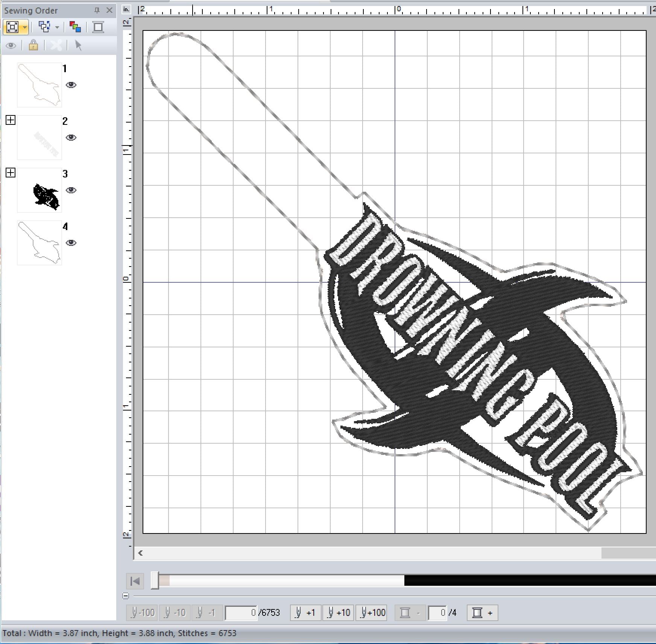This screenshot has height=644, width=656.
Task: Click the overlapping colored squares icon
Action: click(x=75, y=27)
